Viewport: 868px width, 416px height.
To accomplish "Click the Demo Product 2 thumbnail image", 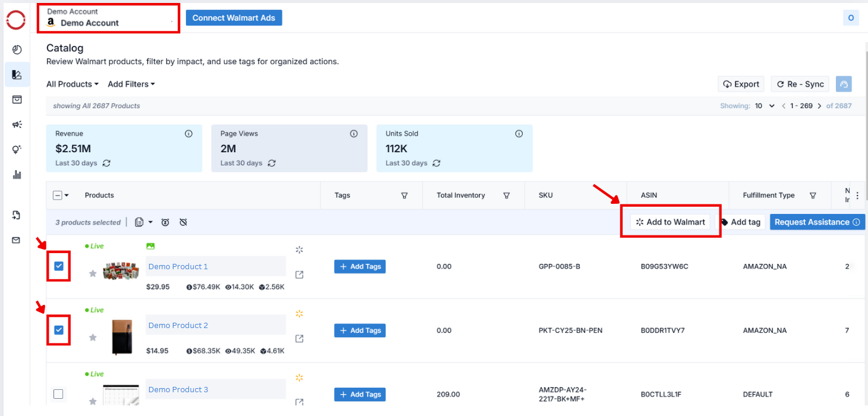I will pyautogui.click(x=122, y=337).
